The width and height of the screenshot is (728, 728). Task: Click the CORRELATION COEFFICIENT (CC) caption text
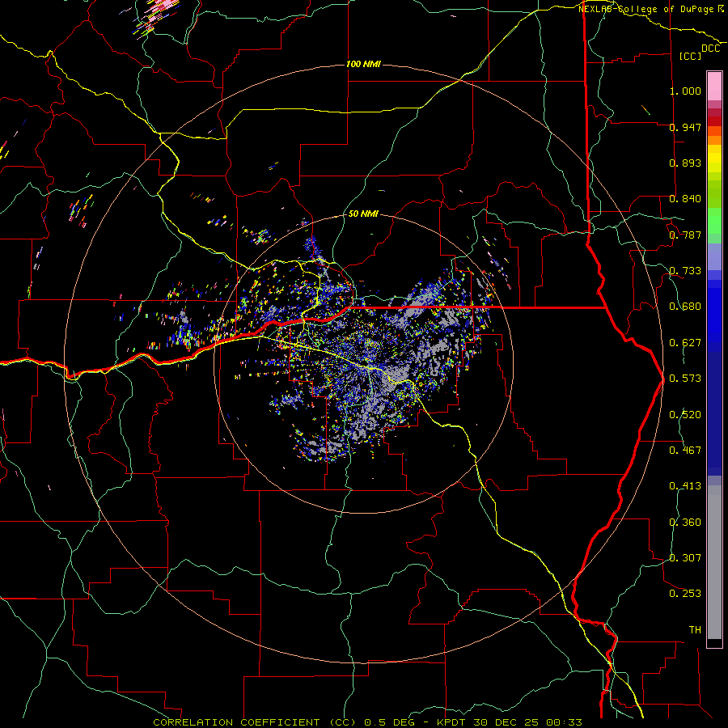click(254, 722)
